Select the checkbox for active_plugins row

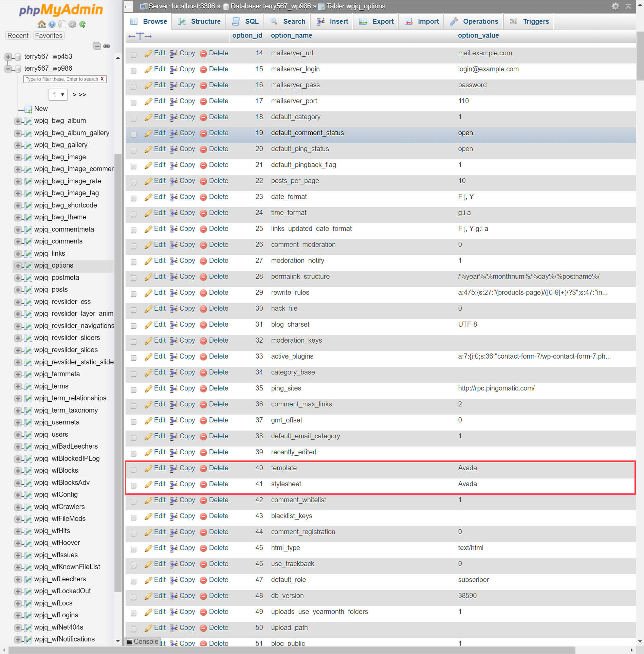(x=133, y=358)
